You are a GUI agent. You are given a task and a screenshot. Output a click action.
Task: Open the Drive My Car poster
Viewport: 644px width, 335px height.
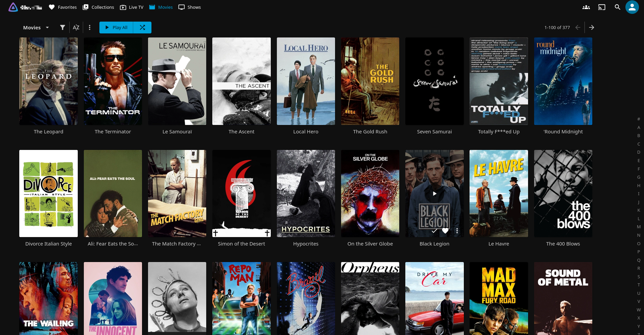(434, 299)
